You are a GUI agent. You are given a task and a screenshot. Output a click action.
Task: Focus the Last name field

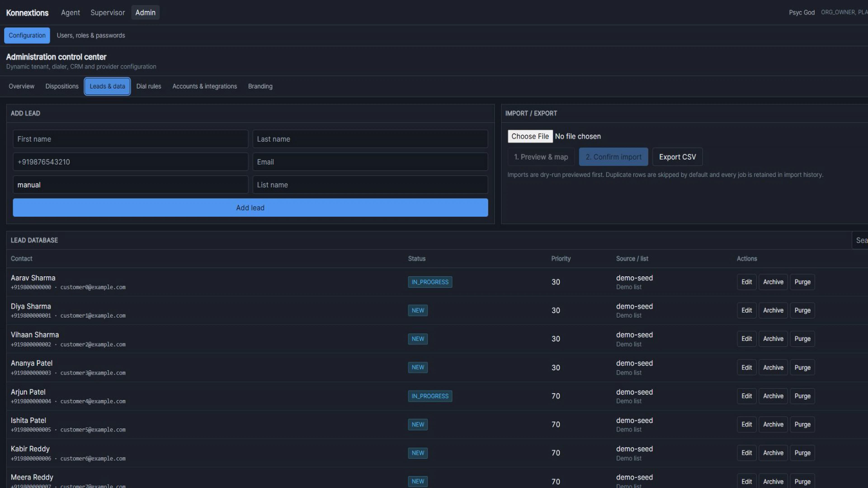point(370,139)
